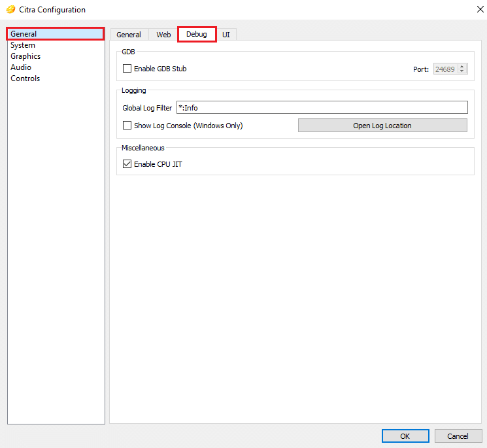Disable the Enable CPU JIT checkbox
Image resolution: width=487 pixels, height=448 pixels.
coord(127,164)
